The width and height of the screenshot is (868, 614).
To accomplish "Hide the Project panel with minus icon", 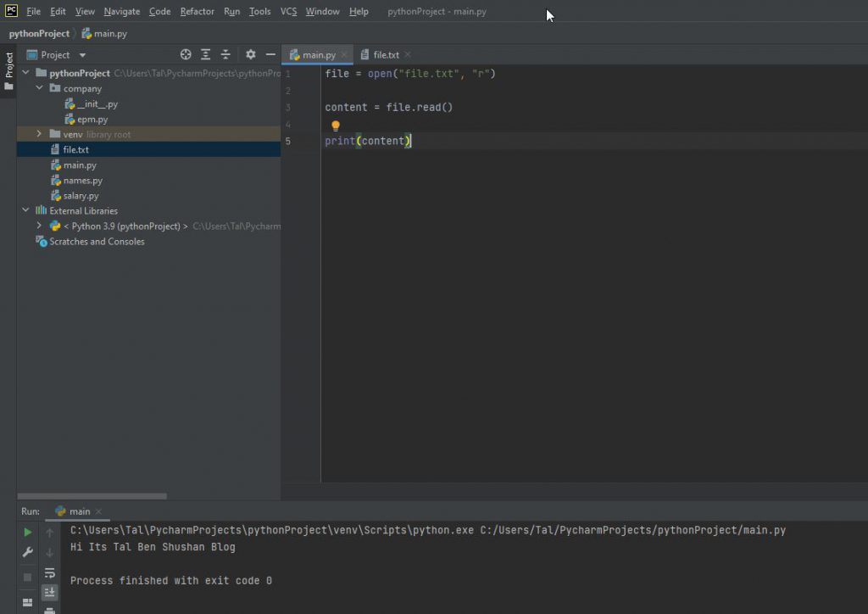I will [270, 54].
